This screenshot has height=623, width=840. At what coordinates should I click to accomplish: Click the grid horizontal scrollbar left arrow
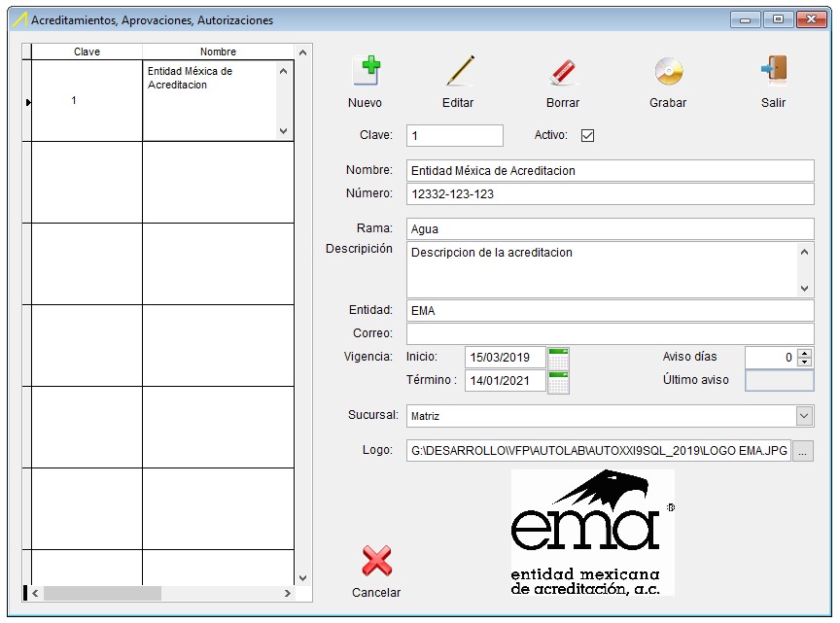coord(35,593)
